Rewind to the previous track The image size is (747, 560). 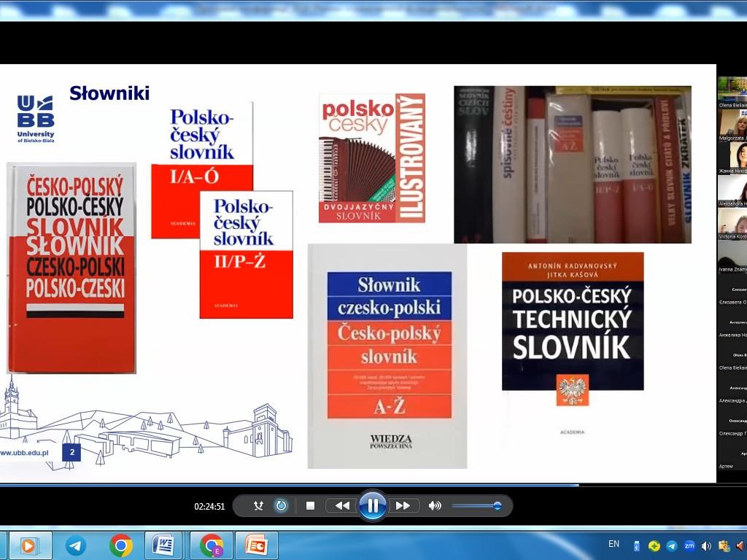[342, 506]
